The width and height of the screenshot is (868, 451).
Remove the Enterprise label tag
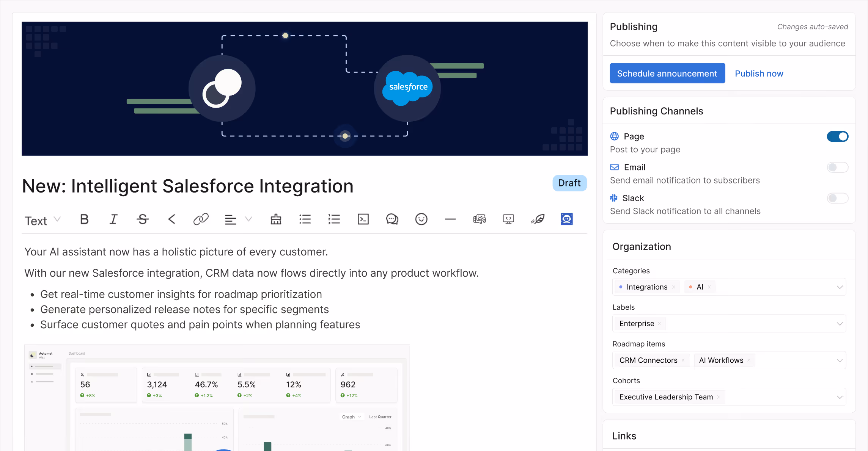[x=659, y=324]
